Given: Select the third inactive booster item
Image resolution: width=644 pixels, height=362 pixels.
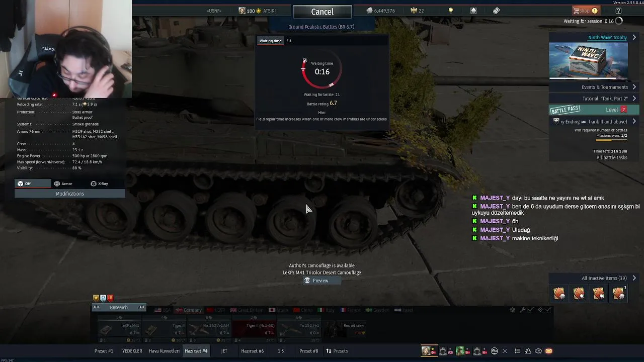Looking at the screenshot, I should point(599,293).
